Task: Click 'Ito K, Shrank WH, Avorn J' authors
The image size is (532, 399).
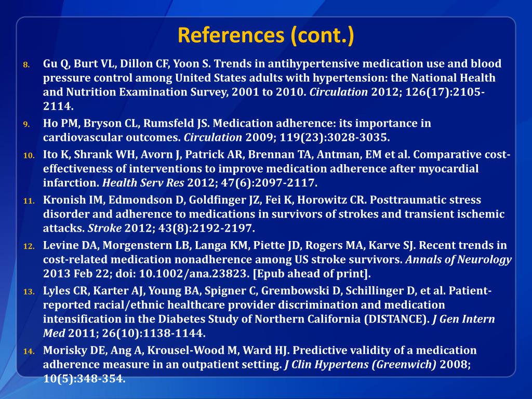Action: [x=112, y=154]
